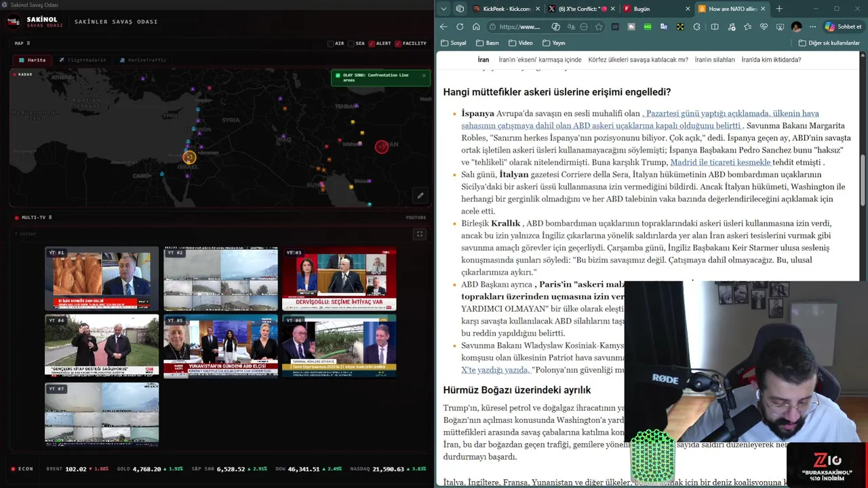Open the YT #3 news stream thumbnail
This screenshot has width=868, height=488.
pyautogui.click(x=339, y=278)
